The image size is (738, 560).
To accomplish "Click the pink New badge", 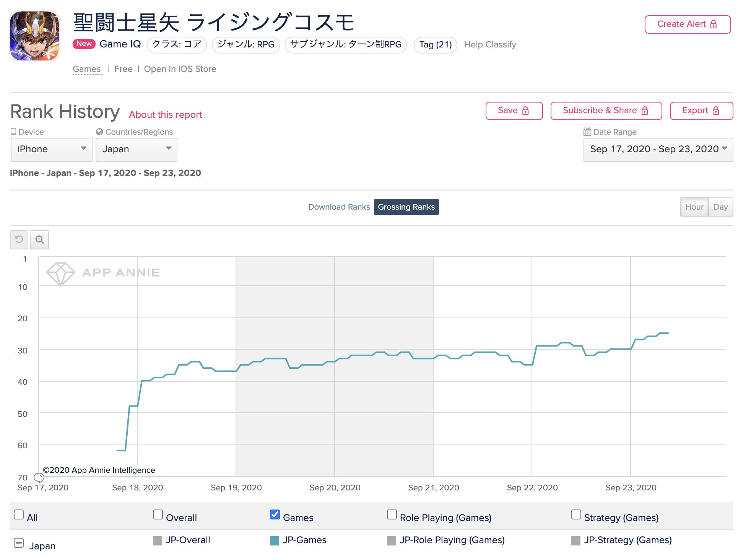I will pyautogui.click(x=84, y=44).
